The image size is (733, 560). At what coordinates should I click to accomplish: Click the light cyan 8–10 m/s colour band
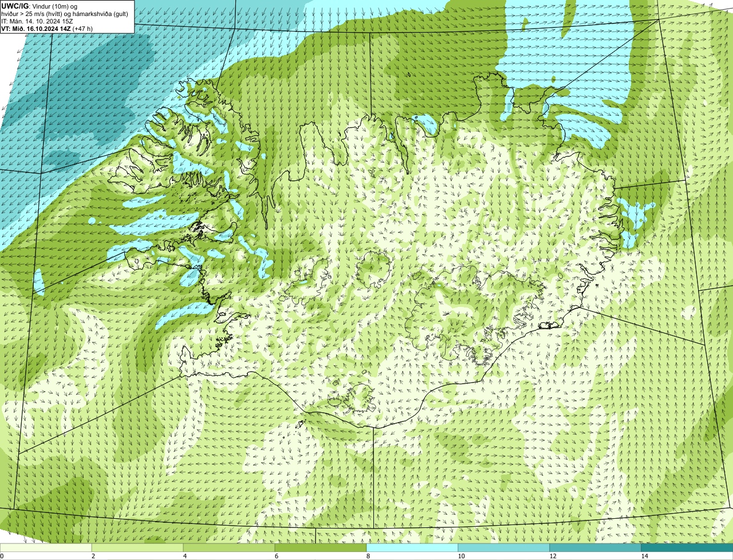coord(412,547)
